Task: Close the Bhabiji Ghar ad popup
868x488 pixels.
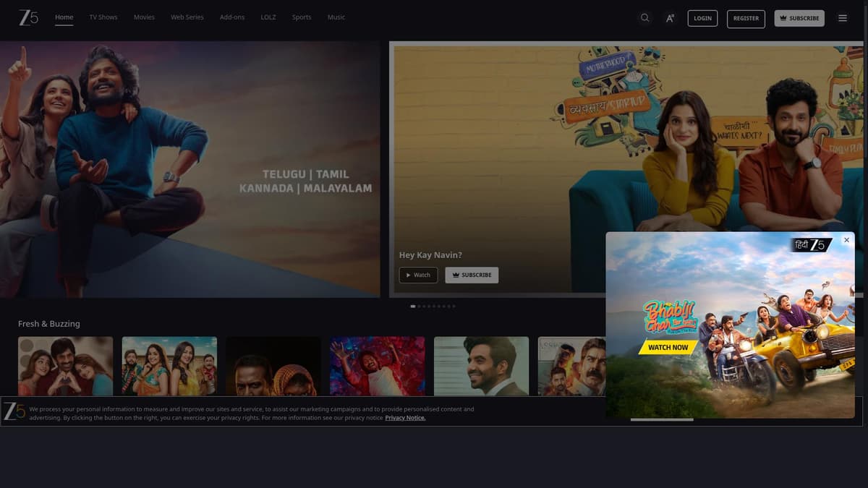Action: (846, 240)
